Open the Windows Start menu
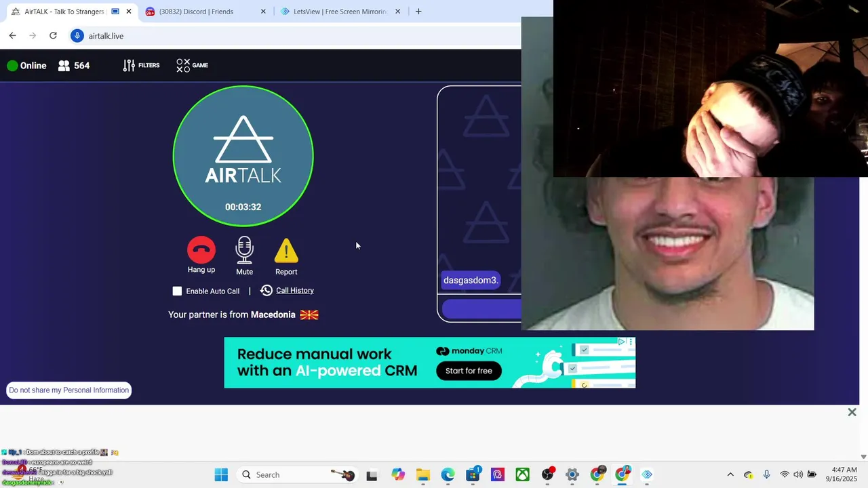 pyautogui.click(x=221, y=474)
